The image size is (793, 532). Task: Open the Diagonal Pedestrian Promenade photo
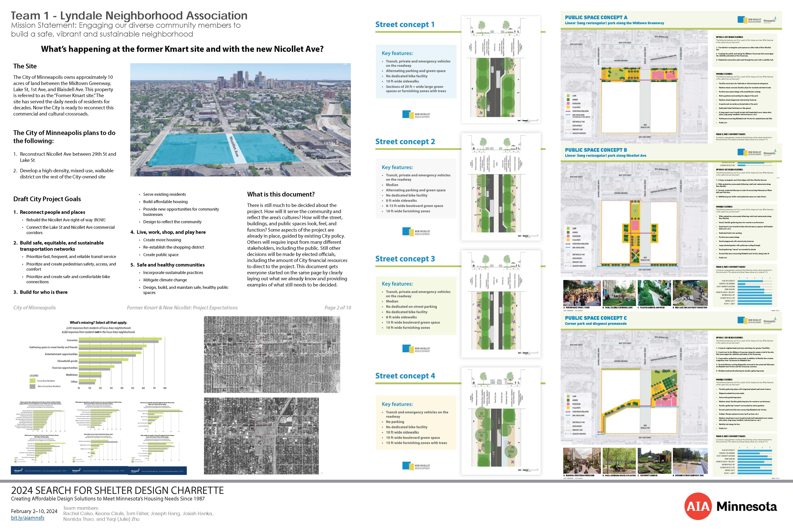click(x=582, y=461)
